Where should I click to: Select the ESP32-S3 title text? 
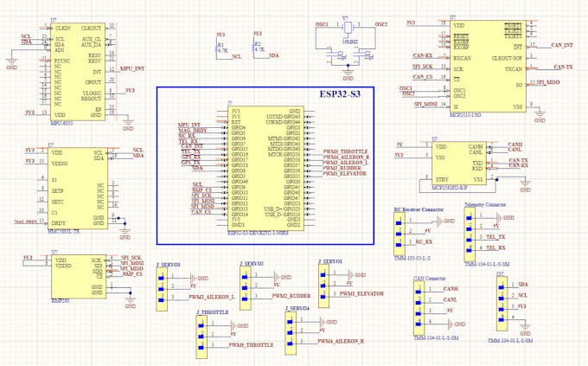tap(340, 94)
